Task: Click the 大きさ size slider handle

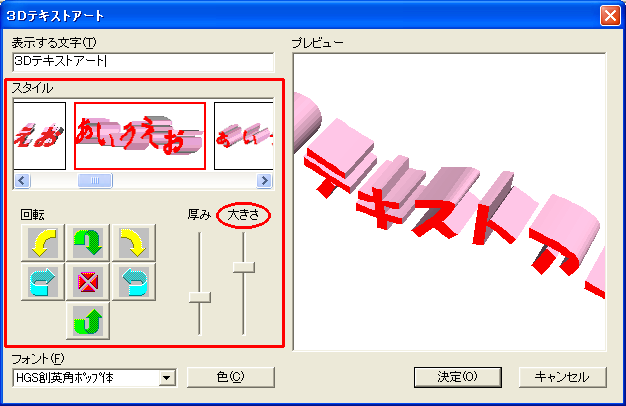Action: 244,267
